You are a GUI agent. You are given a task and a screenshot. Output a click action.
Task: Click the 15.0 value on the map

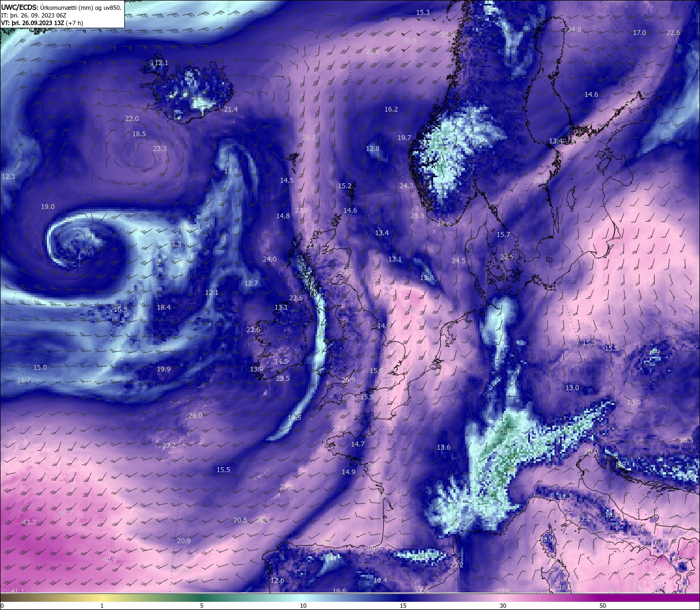[40, 368]
